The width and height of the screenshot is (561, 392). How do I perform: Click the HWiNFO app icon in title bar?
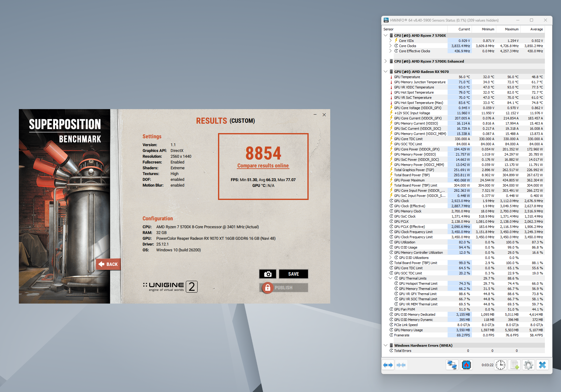coord(386,20)
